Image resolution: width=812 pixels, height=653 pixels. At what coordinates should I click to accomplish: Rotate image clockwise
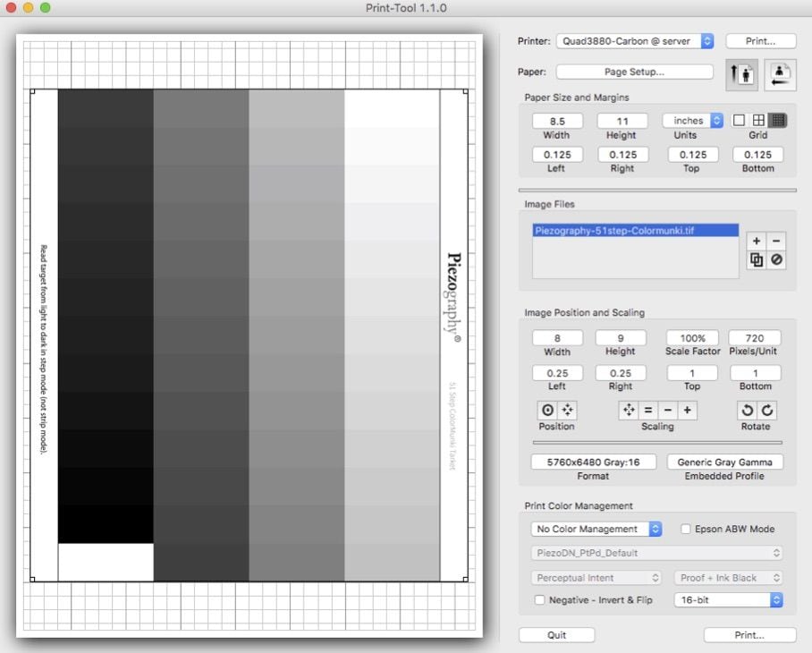click(x=767, y=410)
